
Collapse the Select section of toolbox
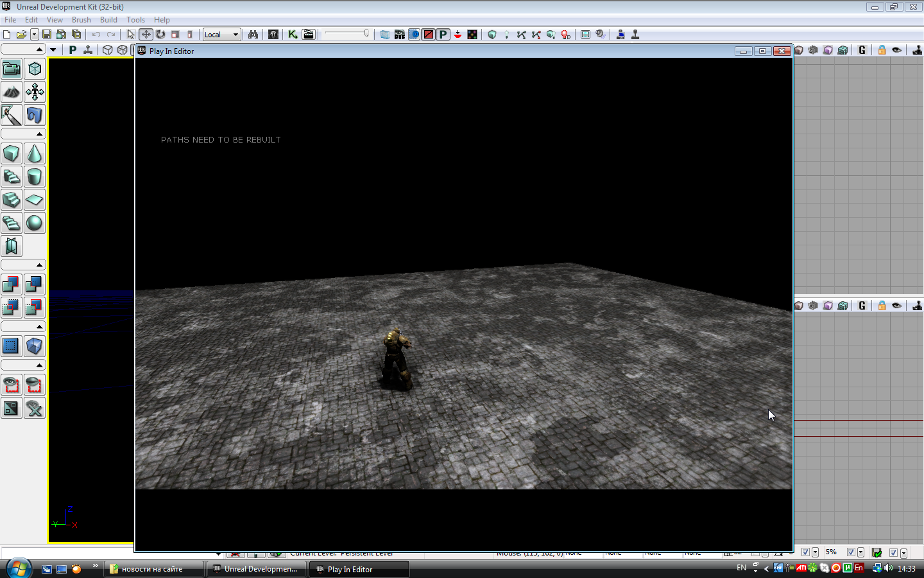pos(24,365)
